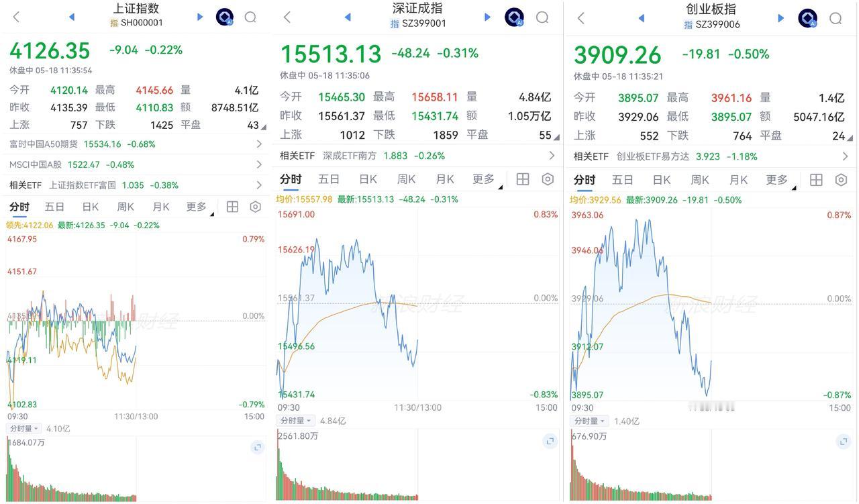Open 分时量 dropdown in 上证指数 panel
Screen dimensions: 859x504
[x=24, y=428]
